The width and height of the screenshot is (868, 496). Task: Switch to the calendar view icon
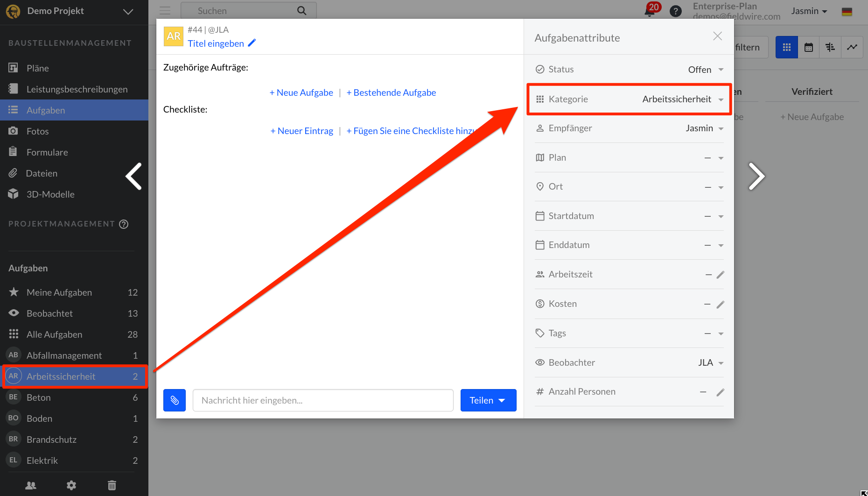[x=809, y=47]
